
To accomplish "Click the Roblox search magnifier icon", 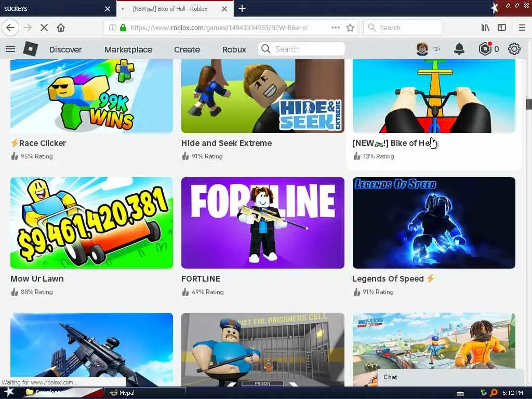I will click(x=266, y=49).
